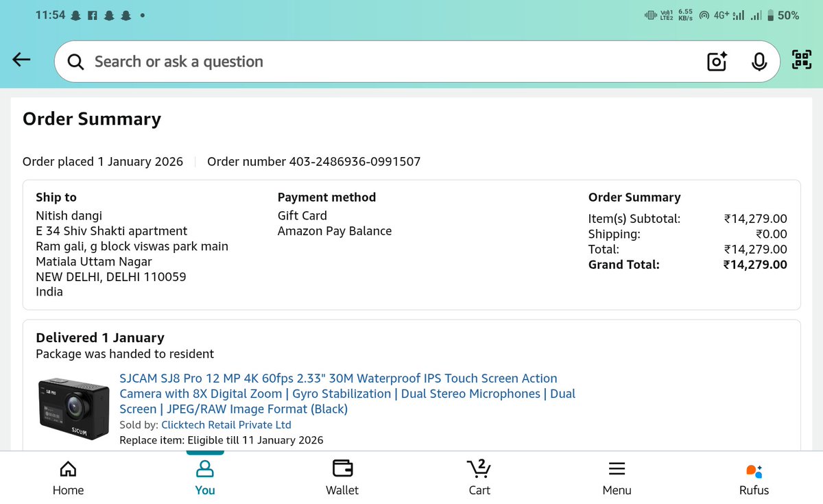
Task: Activate voice search microphone icon
Action: point(759,62)
